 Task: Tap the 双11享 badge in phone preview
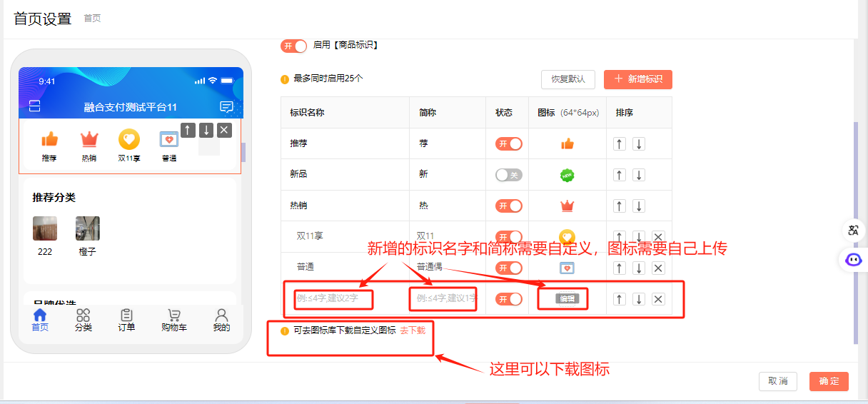(x=129, y=146)
